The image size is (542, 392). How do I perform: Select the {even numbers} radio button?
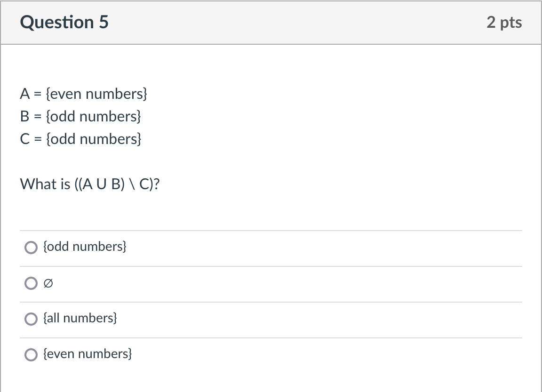tap(31, 354)
